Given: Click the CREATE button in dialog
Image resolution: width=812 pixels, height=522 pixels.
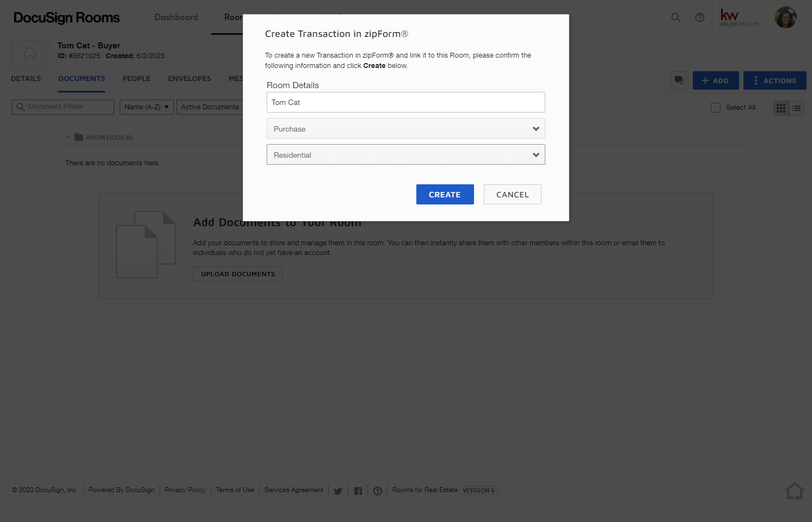Looking at the screenshot, I should pyautogui.click(x=445, y=195).
